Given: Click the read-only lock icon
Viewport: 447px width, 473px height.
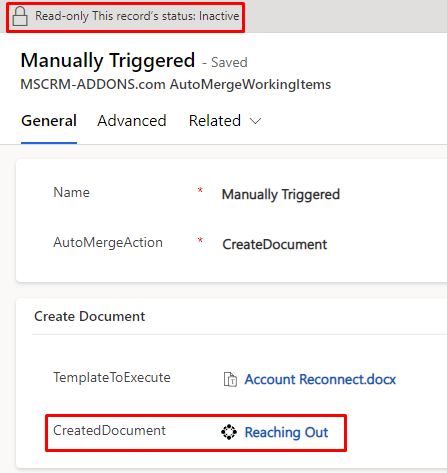Looking at the screenshot, I should point(20,16).
